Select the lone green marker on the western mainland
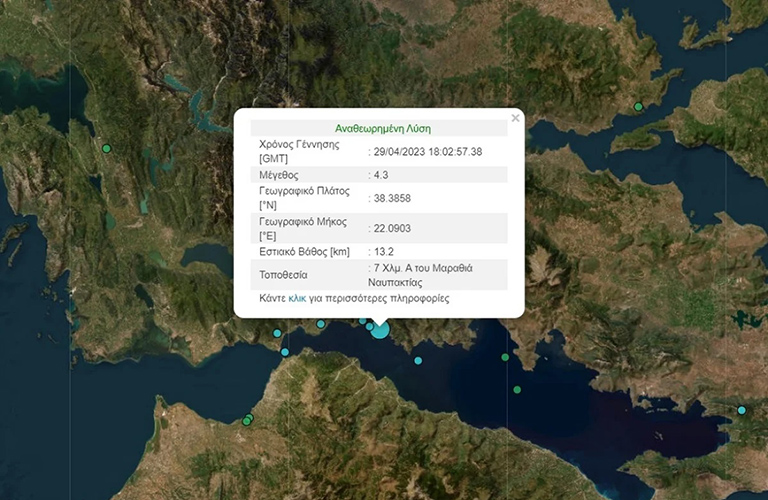This screenshot has height=500, width=768. pos(106,148)
